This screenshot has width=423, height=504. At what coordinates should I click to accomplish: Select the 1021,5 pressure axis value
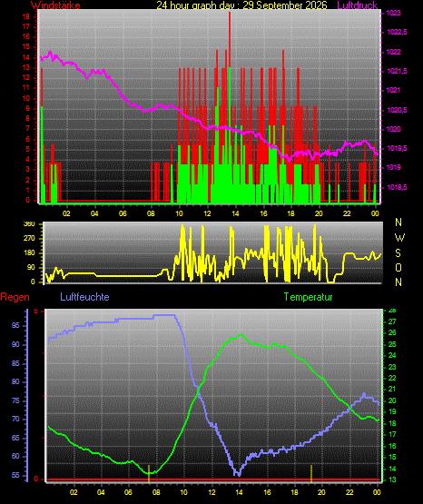[x=398, y=71]
